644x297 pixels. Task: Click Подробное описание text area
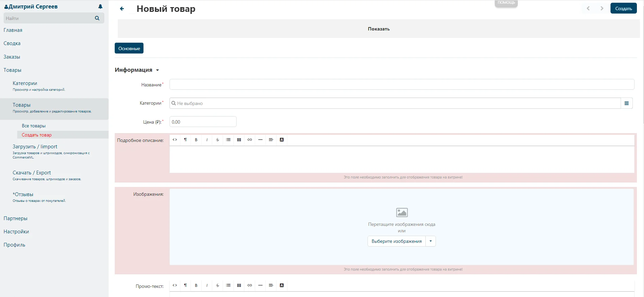pos(402,160)
